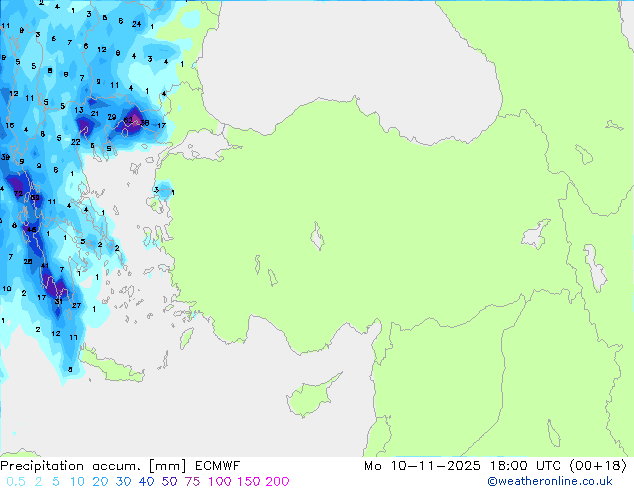Screen dimensions: 634x490
Task: Click map precipitation value 27
Action: [x=76, y=306]
